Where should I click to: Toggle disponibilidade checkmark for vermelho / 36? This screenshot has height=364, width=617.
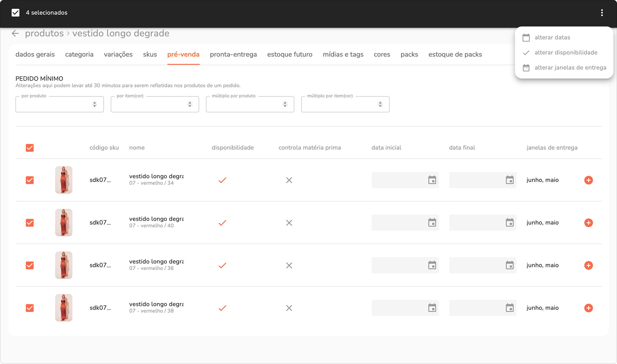222,265
